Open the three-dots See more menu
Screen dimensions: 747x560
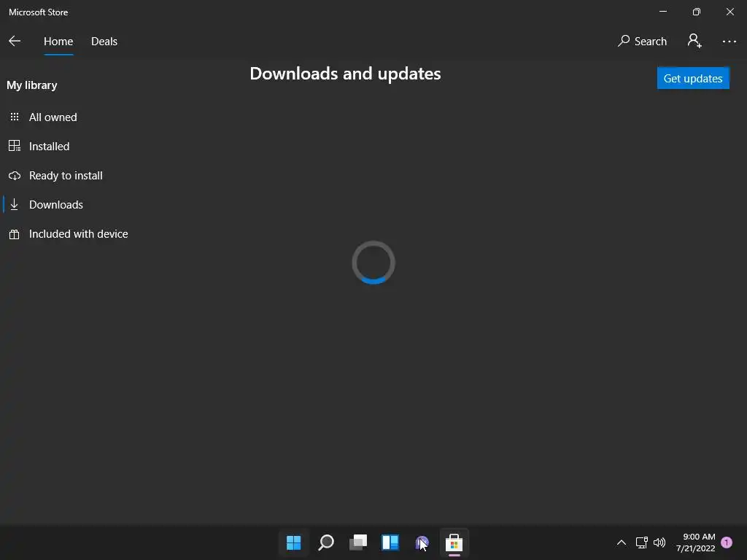729,42
